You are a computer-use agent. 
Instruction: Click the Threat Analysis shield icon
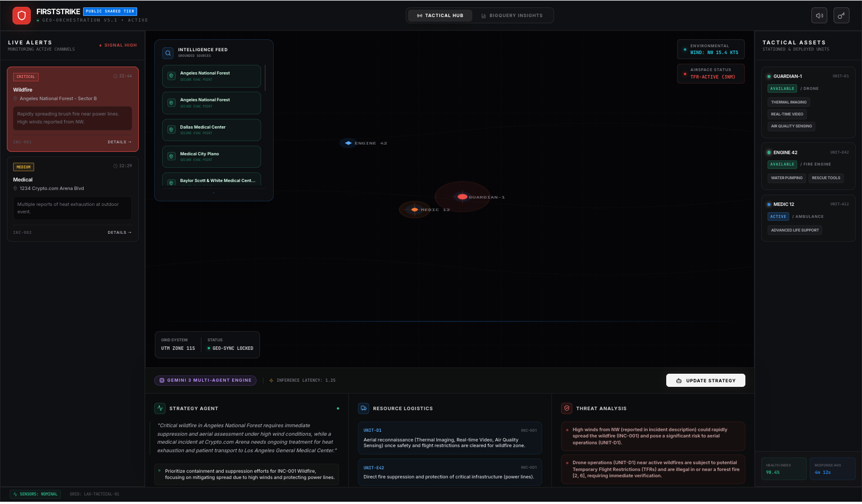[x=567, y=408]
